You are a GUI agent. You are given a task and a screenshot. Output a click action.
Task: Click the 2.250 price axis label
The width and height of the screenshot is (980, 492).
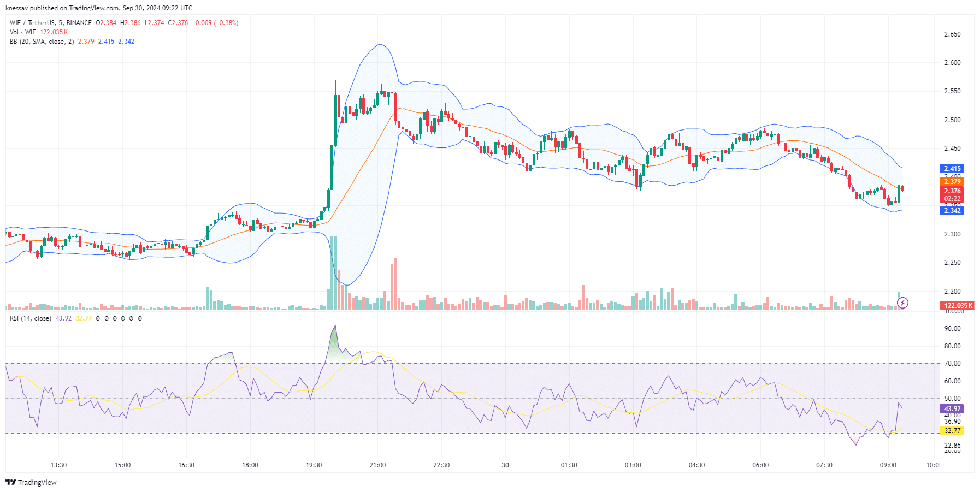click(x=952, y=263)
